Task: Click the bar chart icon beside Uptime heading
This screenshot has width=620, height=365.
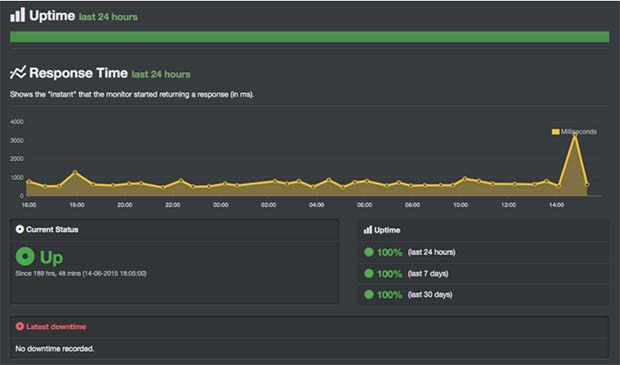Action: click(17, 15)
